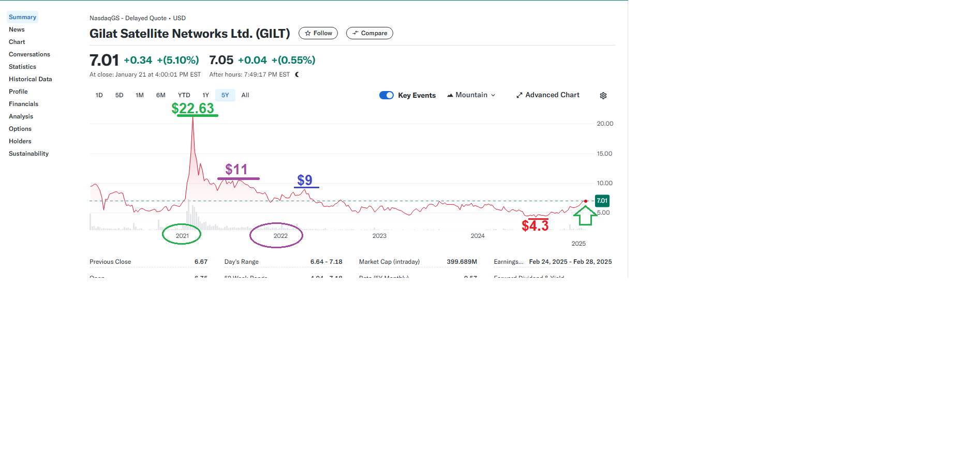The image size is (980, 451).
Task: Switch chart to 6M range
Action: (x=161, y=95)
